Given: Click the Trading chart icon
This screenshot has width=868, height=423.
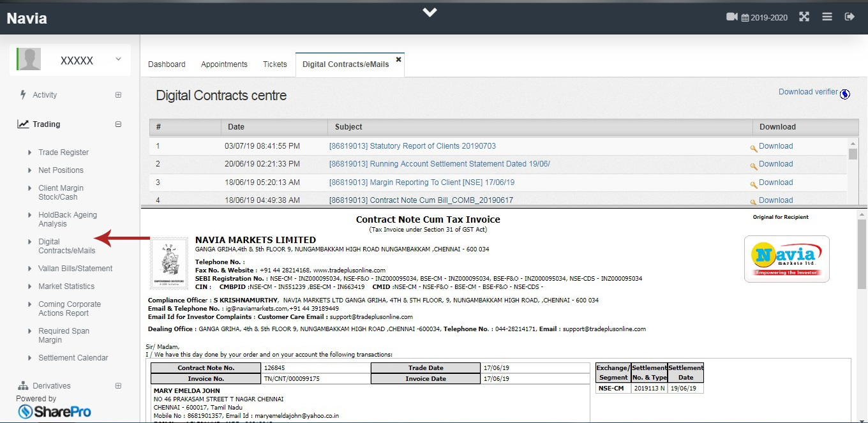Looking at the screenshot, I should tap(23, 124).
